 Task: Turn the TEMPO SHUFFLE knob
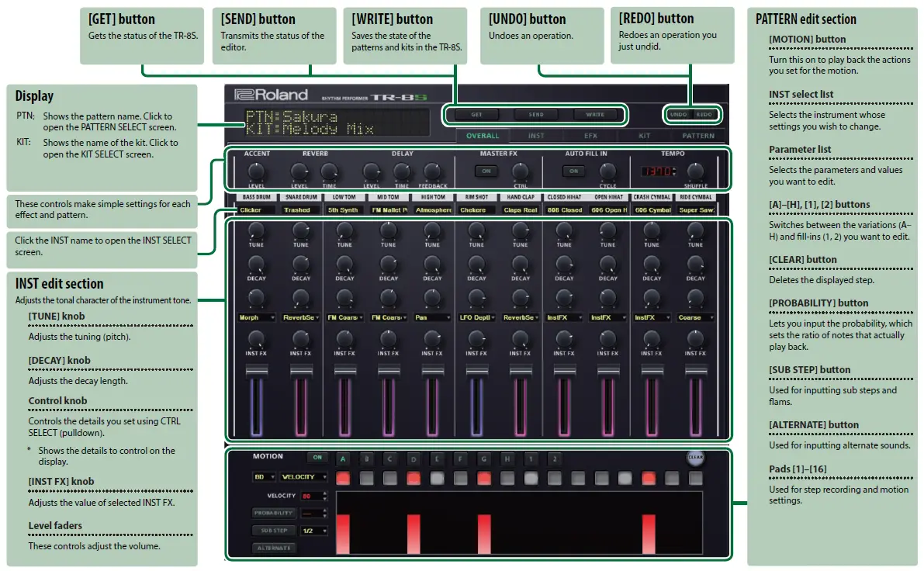pyautogui.click(x=694, y=172)
